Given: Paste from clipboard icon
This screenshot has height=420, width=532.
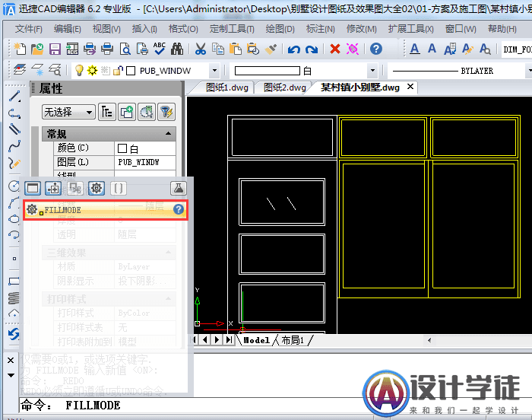Looking at the screenshot, I should click(235, 49).
